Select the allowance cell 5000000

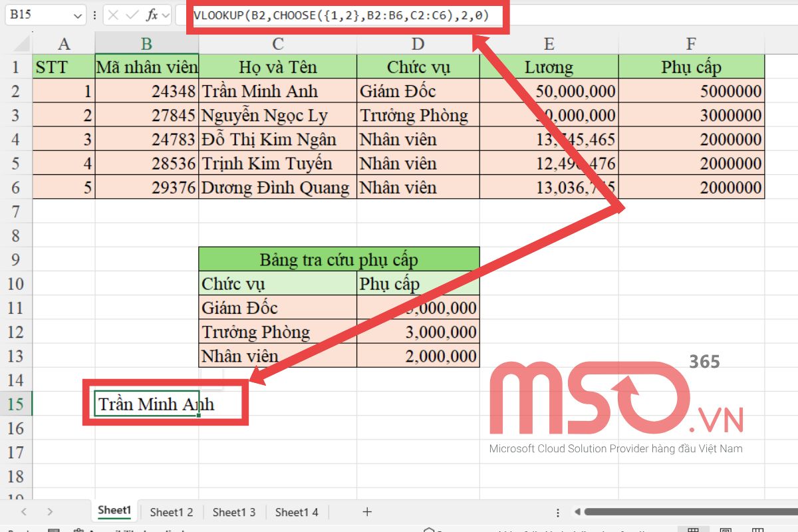692,91
